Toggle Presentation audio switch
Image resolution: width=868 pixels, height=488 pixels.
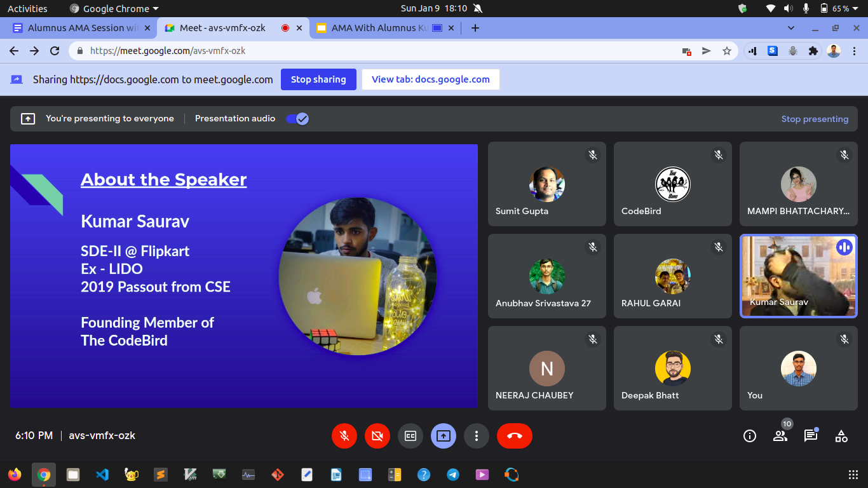point(297,118)
